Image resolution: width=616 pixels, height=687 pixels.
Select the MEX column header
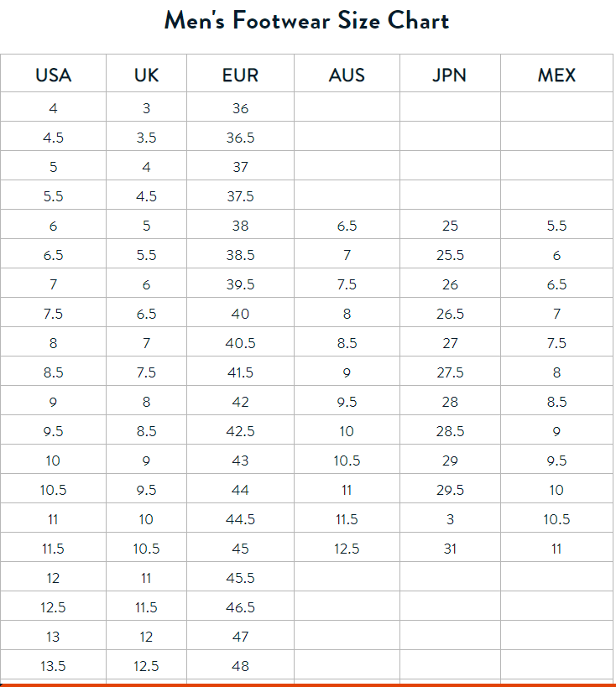(556, 75)
